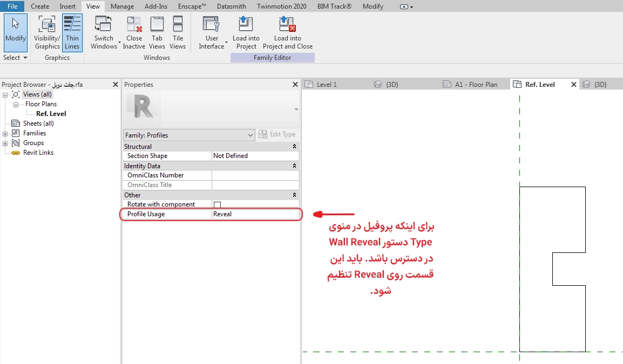Arrange windows as Tab Views
The image size is (623, 364).
pyautogui.click(x=157, y=32)
